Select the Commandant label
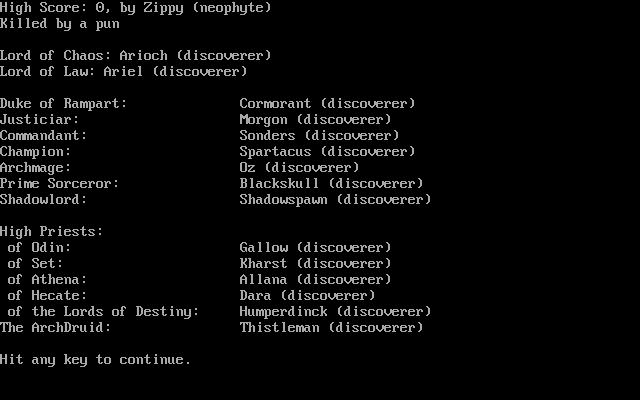 [x=43, y=135]
